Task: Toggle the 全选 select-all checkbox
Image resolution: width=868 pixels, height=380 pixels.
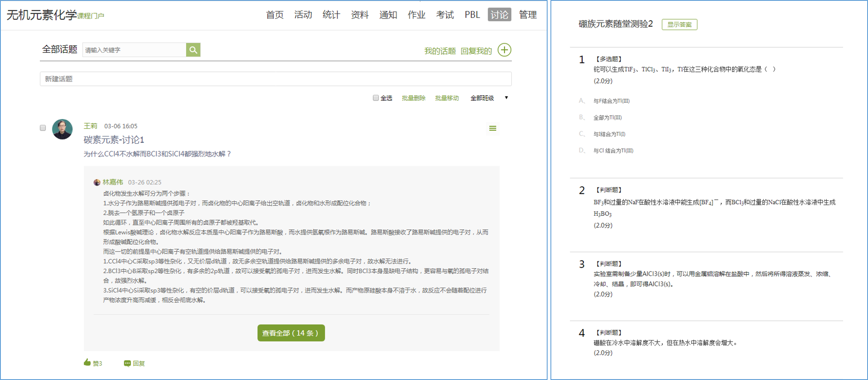Action: 375,98
